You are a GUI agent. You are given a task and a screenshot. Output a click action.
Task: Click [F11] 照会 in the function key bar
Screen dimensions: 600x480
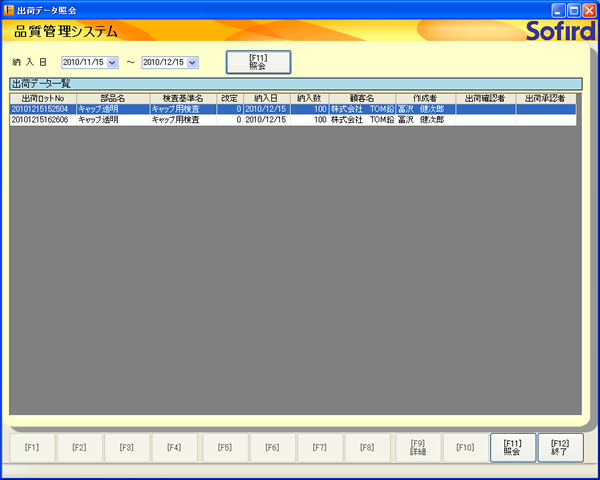pyautogui.click(x=512, y=447)
